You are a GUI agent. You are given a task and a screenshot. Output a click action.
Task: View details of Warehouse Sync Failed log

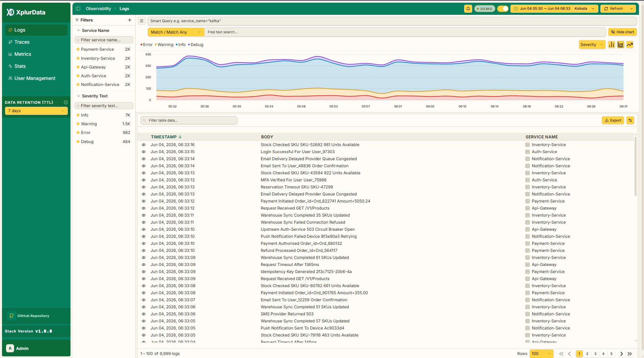click(x=144, y=222)
